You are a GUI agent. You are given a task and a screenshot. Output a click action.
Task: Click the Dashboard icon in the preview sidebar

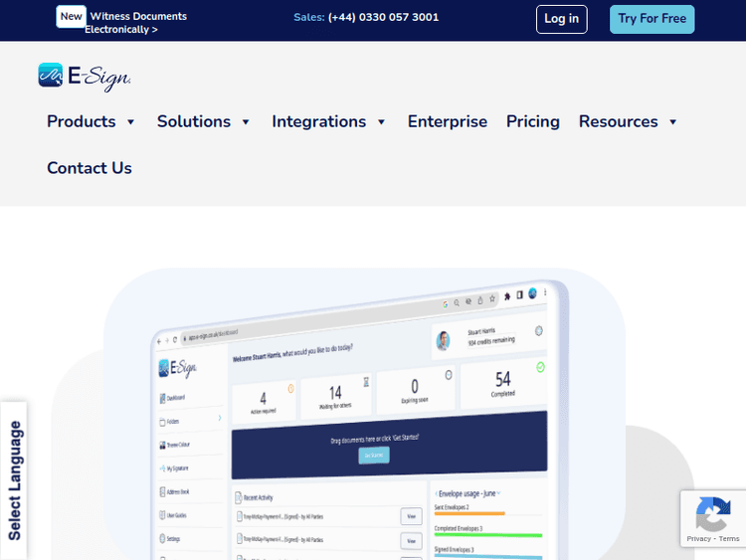(161, 398)
